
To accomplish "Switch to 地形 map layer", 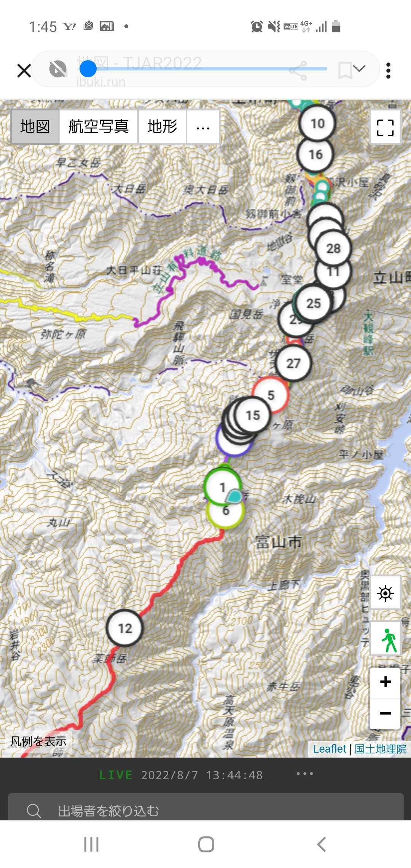I will tap(162, 127).
